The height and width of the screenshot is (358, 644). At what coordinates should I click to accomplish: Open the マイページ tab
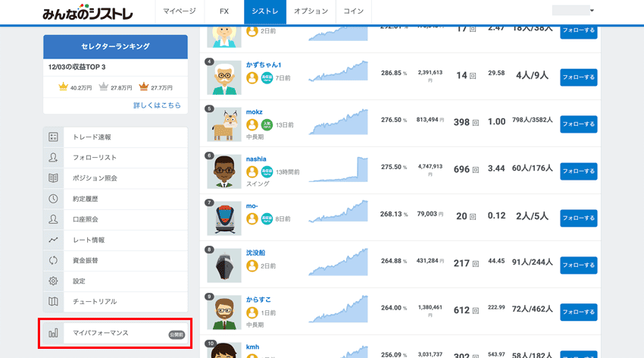180,12
